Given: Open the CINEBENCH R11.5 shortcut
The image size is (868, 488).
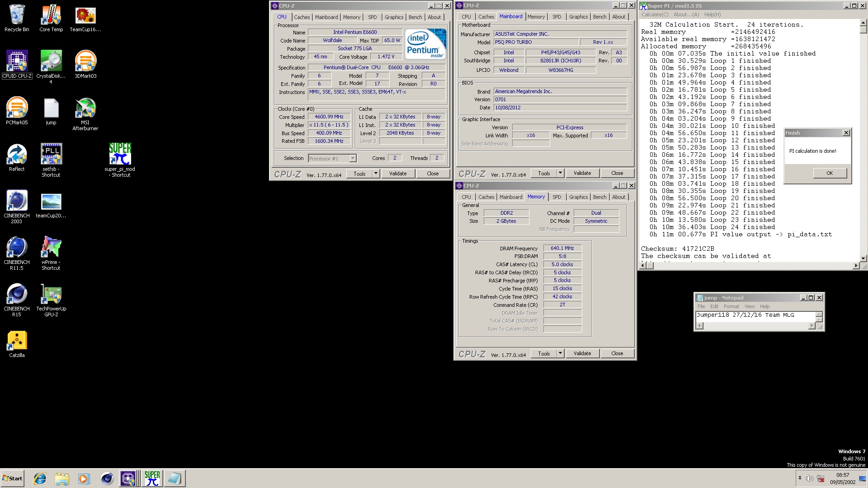Looking at the screenshot, I should [x=17, y=253].
